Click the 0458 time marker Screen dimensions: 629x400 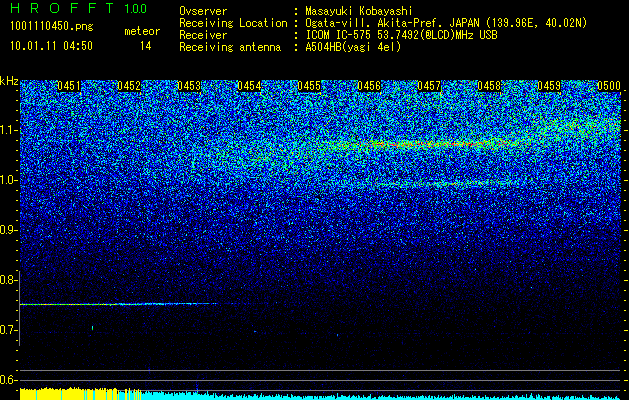point(489,86)
